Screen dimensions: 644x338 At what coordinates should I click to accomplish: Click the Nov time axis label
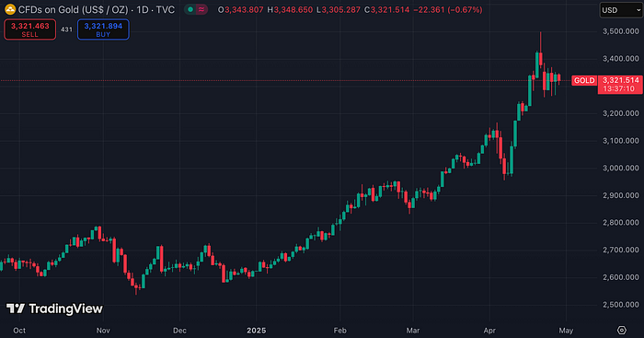coord(103,331)
